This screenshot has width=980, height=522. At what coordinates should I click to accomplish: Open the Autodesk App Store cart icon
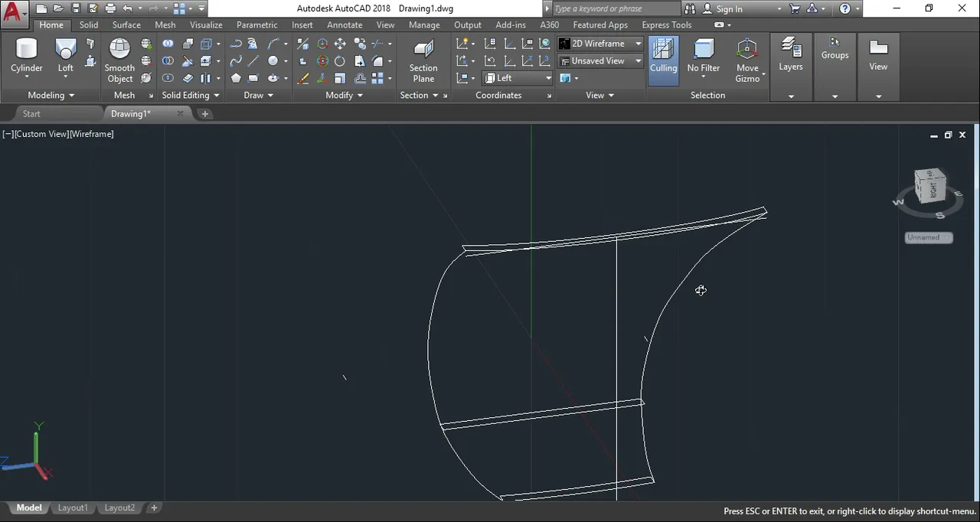(794, 8)
